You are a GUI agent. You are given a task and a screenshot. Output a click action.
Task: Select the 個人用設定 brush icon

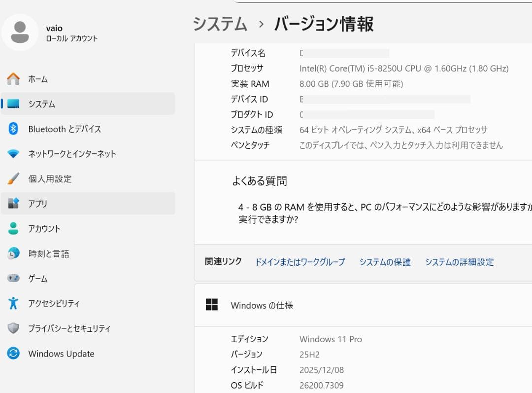click(12, 179)
